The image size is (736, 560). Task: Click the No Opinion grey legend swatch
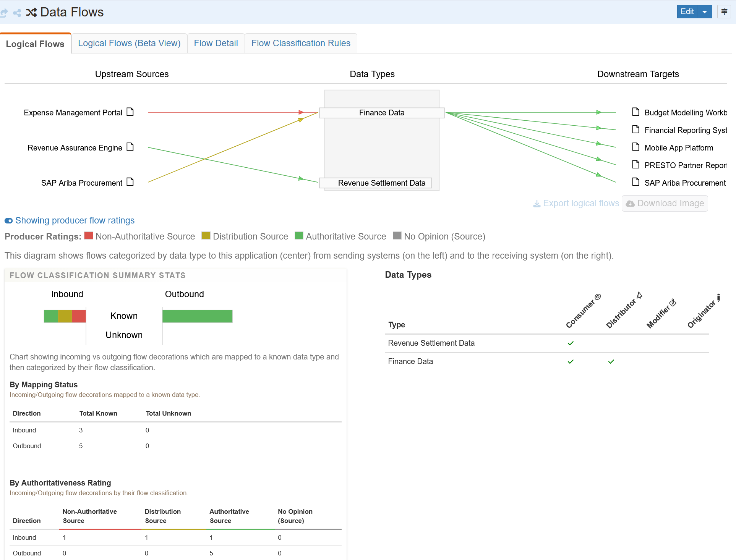point(397,236)
